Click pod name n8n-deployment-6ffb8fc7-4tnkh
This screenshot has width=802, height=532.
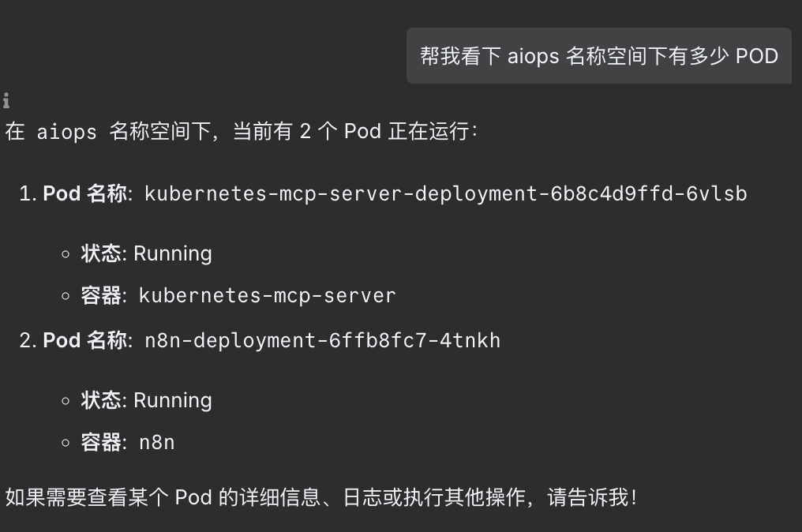[322, 341]
